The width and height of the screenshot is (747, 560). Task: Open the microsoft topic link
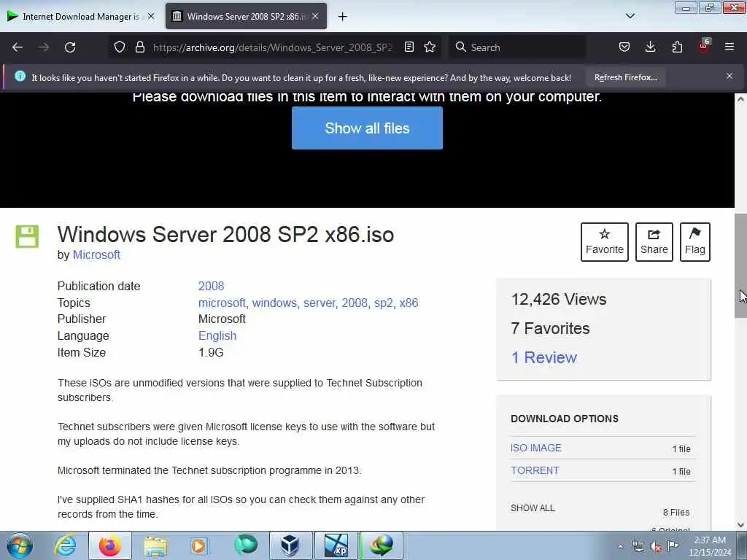click(x=222, y=303)
